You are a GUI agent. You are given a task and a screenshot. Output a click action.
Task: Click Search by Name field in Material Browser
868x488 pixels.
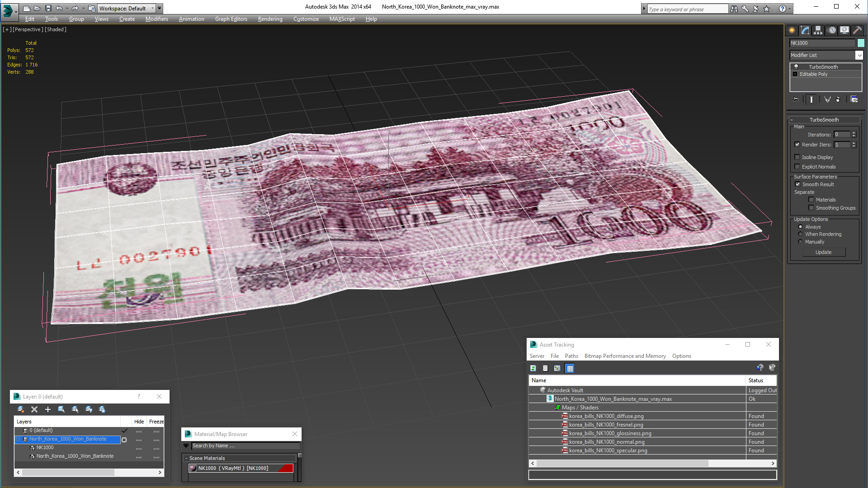click(245, 446)
